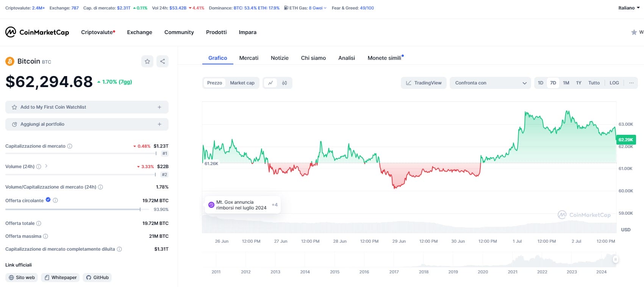Screen dimensions: 644x287
Task: Click the share icon beside Bitcoin
Action: tap(163, 61)
